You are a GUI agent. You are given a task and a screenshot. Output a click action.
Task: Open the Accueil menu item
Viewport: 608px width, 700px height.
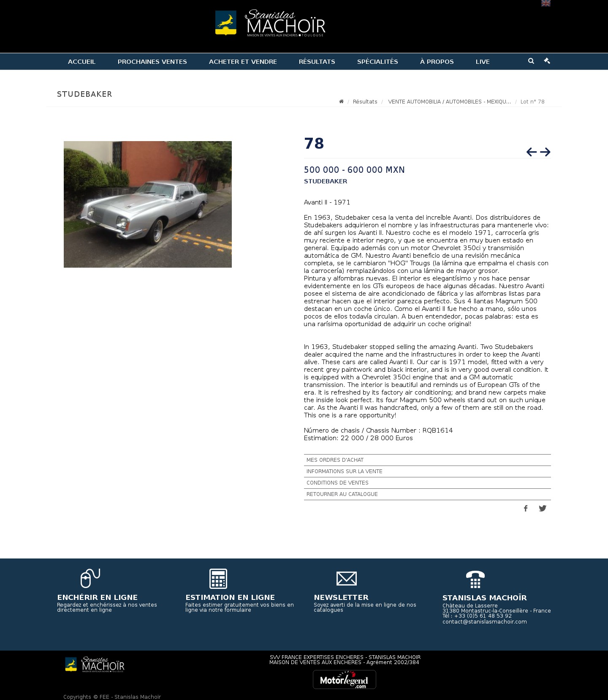tap(81, 62)
